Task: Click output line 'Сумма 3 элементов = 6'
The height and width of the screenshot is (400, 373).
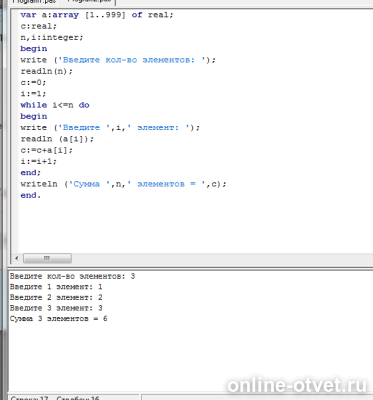Action: point(58,319)
